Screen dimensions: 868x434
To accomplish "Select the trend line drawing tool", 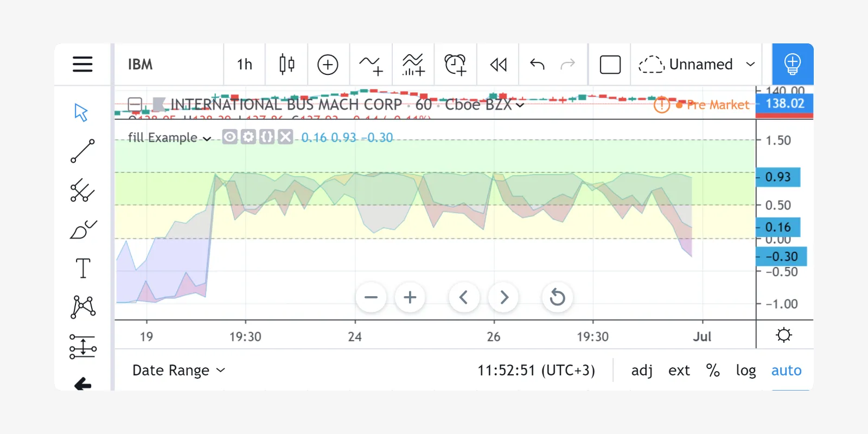I will (82, 151).
